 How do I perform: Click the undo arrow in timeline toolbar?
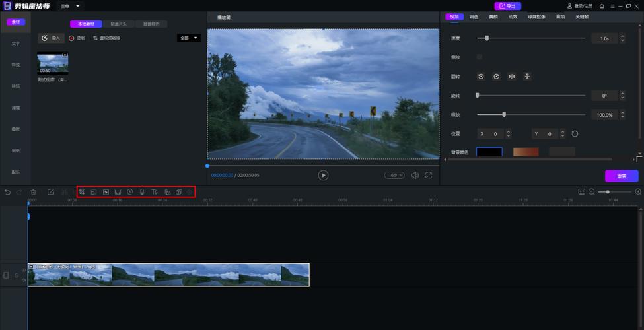[8, 192]
